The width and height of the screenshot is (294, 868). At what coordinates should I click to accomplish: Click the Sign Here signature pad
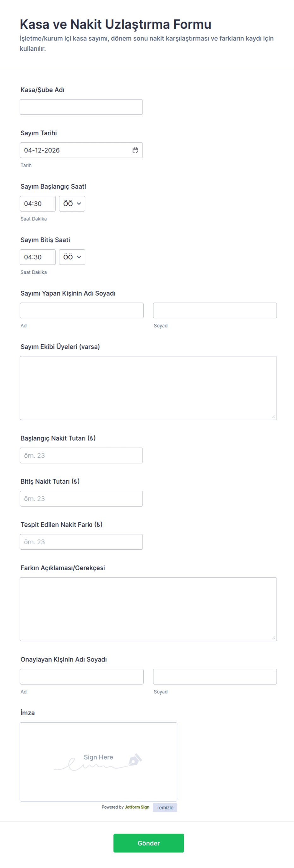(x=98, y=762)
